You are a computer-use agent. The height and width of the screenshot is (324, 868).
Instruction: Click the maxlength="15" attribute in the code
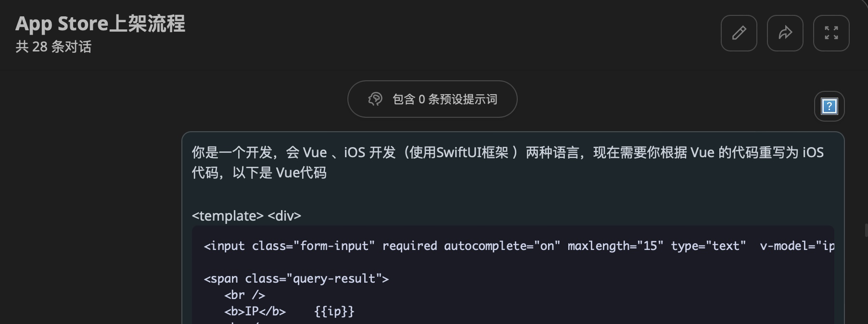[615, 246]
